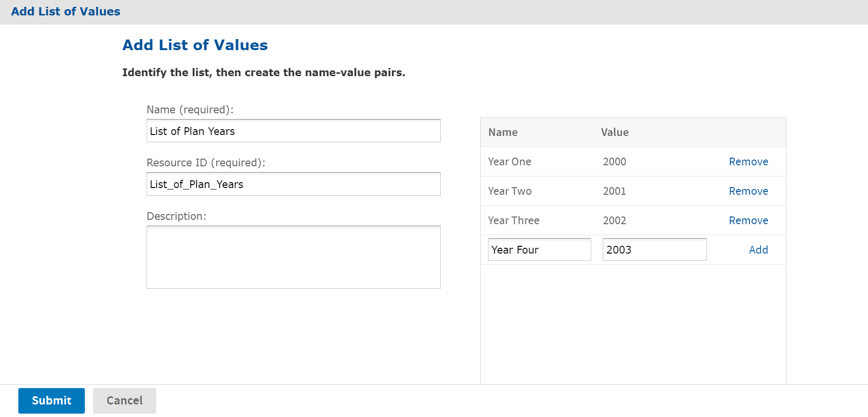Edit the 2003 value input
This screenshot has width=868, height=417.
tap(655, 249)
